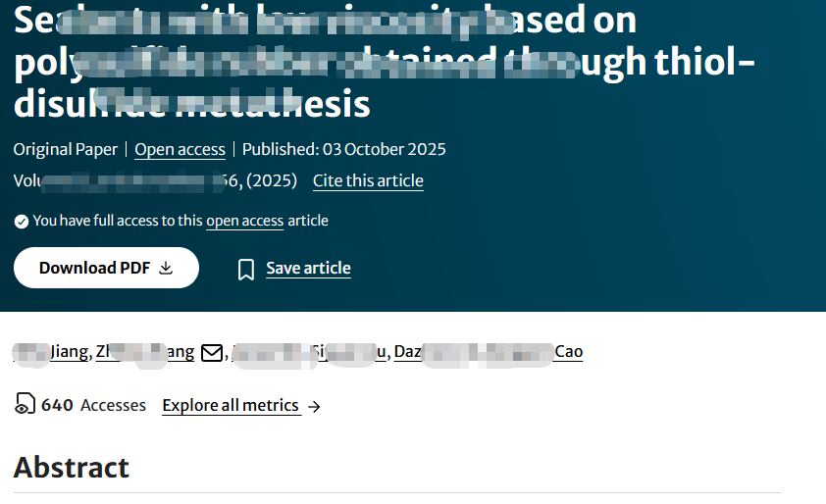826x504 pixels.
Task: Click the Abstract section heading
Action: click(72, 467)
